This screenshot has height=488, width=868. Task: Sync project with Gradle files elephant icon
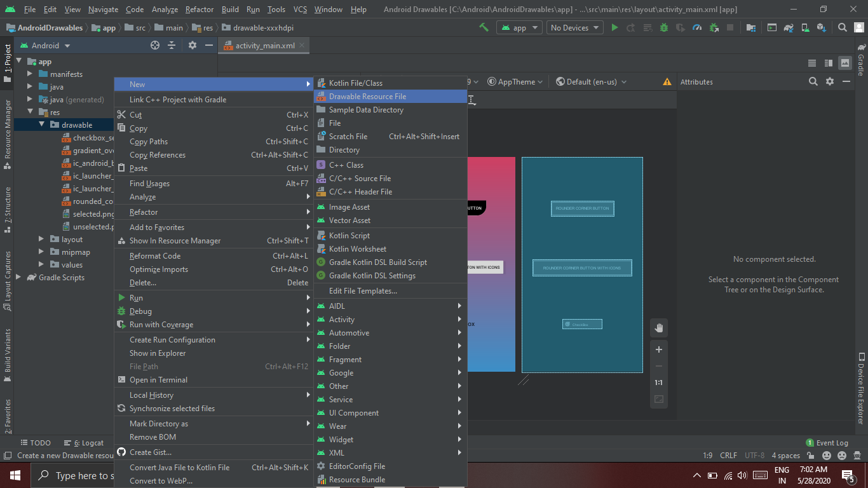(789, 27)
